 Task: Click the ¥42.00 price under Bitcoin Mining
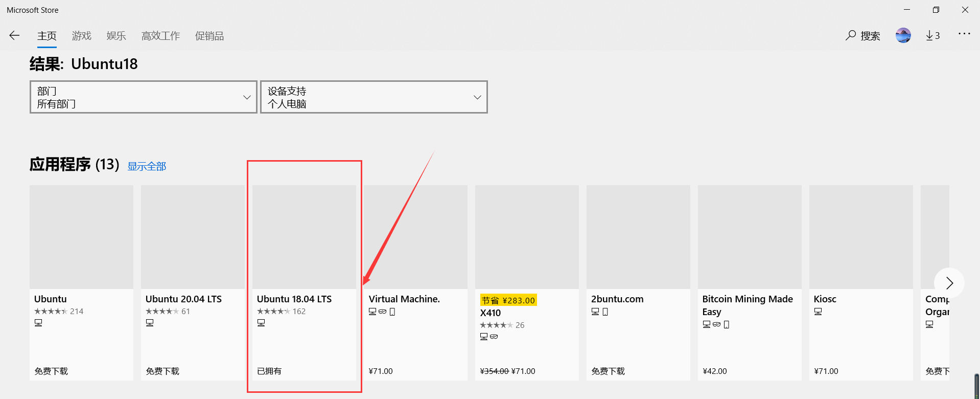[715, 371]
